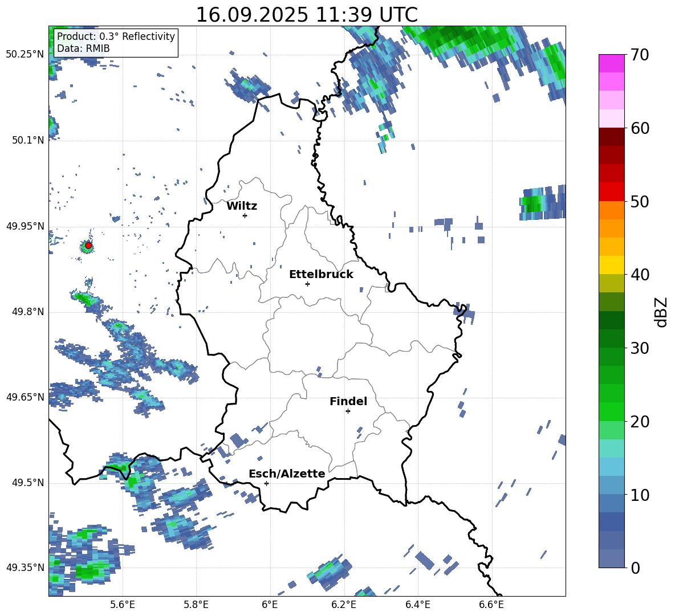Screen dimensions: 675x616
Task: Click the Esch/Alzette city label
Action: (x=287, y=474)
